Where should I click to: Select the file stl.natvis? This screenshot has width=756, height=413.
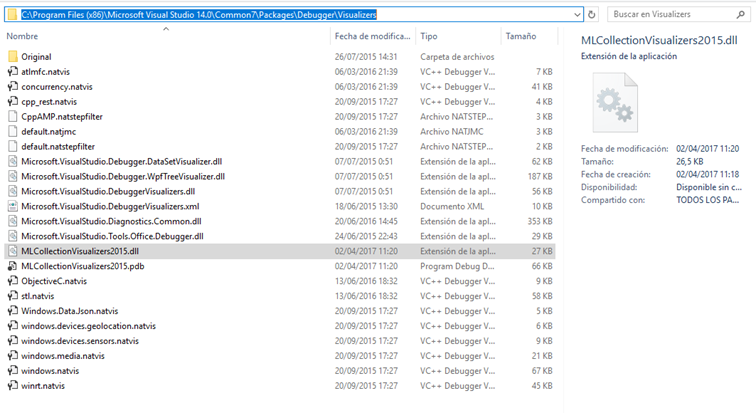(38, 295)
